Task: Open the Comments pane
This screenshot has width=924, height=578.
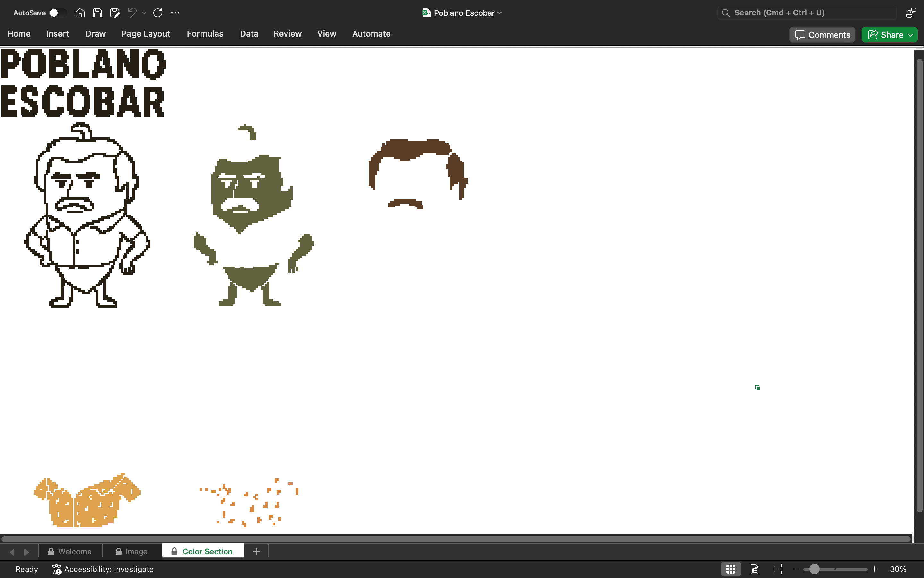Action: click(822, 35)
